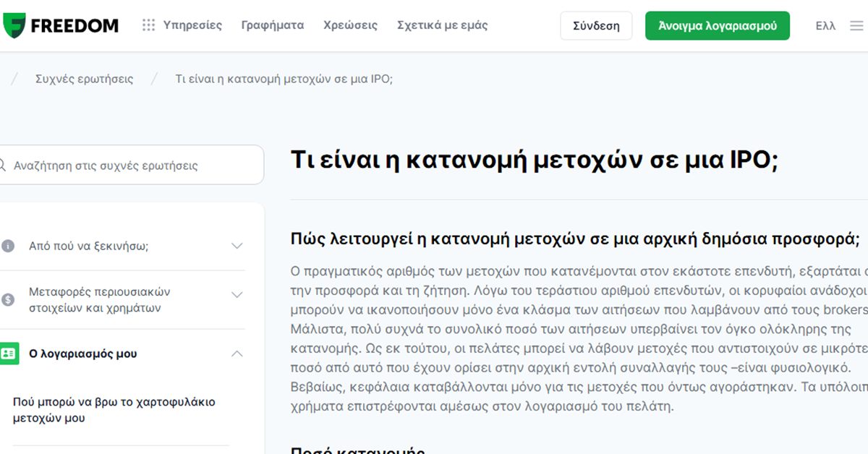
Task: Click paragraph starting Ο πραγματικός αριθμός
Action: pos(579,338)
